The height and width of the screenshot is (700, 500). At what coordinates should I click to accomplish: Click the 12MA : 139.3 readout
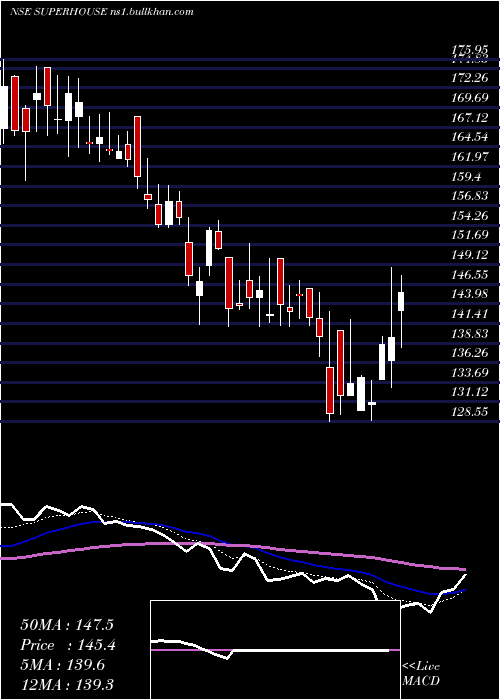coord(67,684)
